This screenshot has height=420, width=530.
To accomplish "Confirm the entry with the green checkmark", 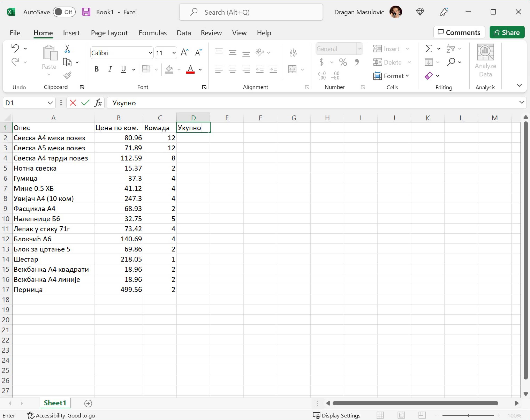I will pos(85,103).
